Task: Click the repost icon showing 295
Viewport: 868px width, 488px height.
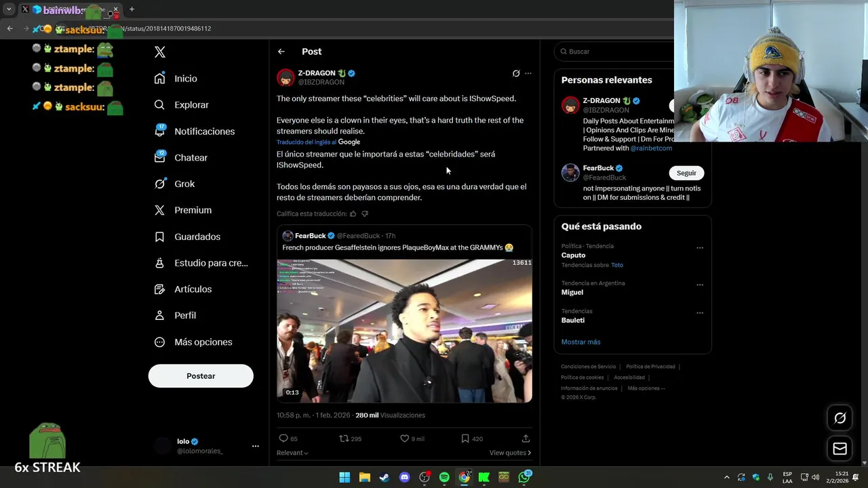Action: [x=344, y=439]
